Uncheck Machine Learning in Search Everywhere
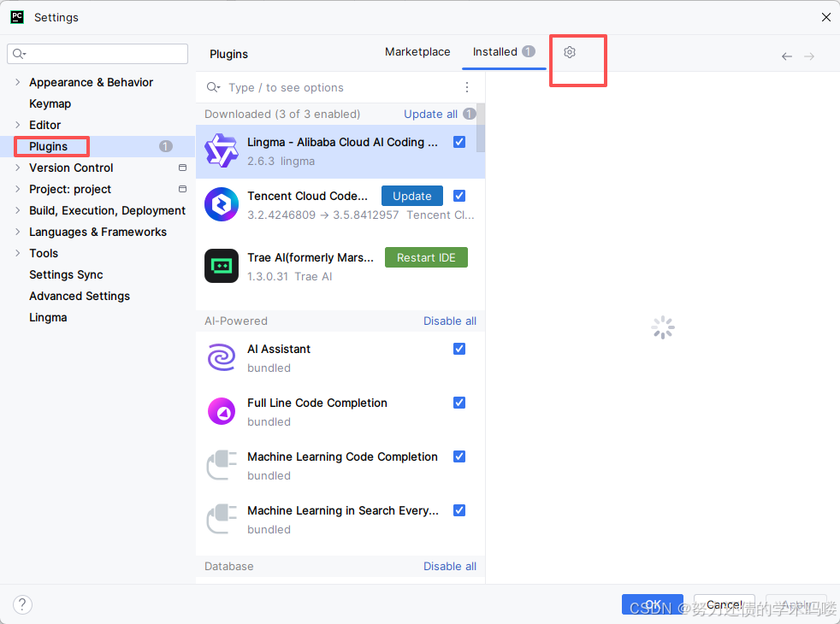Image resolution: width=840 pixels, height=624 pixels. click(x=459, y=510)
